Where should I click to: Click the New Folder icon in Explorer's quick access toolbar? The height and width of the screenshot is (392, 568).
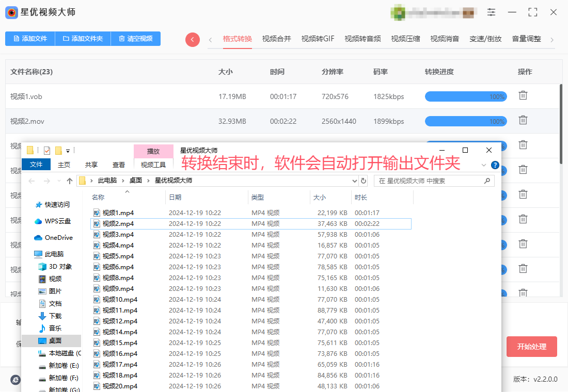click(58, 150)
